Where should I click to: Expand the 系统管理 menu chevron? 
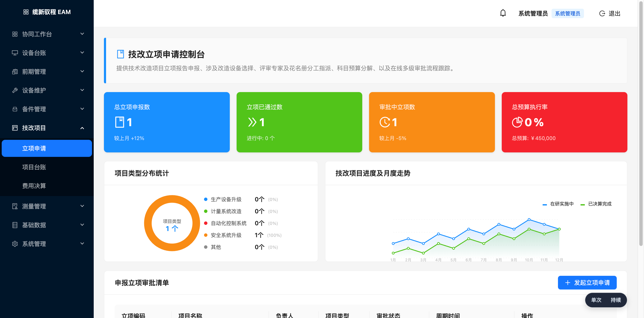82,243
